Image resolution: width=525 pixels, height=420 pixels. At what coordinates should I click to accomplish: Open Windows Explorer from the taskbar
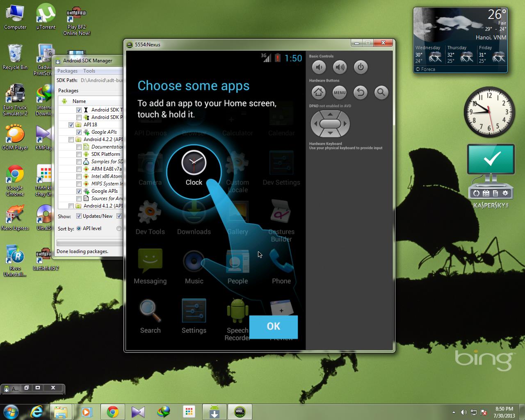point(61,412)
